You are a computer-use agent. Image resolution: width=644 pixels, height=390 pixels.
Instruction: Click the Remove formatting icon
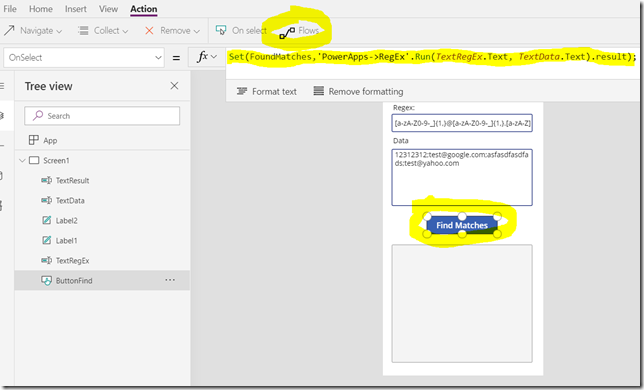pyautogui.click(x=319, y=91)
